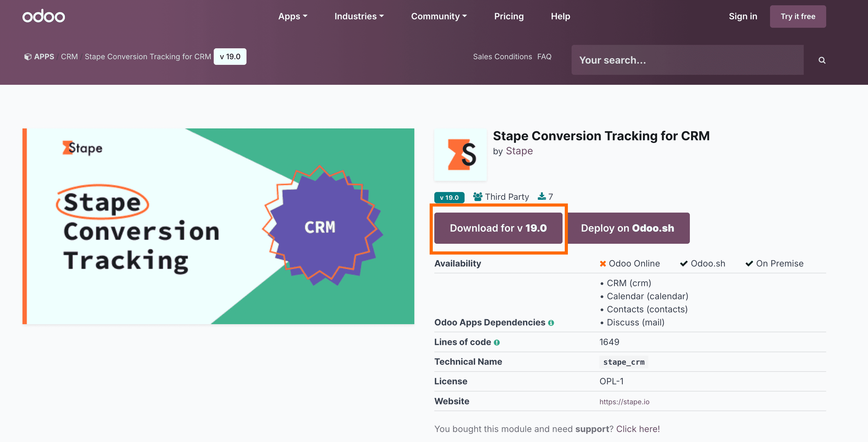This screenshot has width=868, height=442.
Task: Click the search magnifier icon
Action: tap(822, 60)
